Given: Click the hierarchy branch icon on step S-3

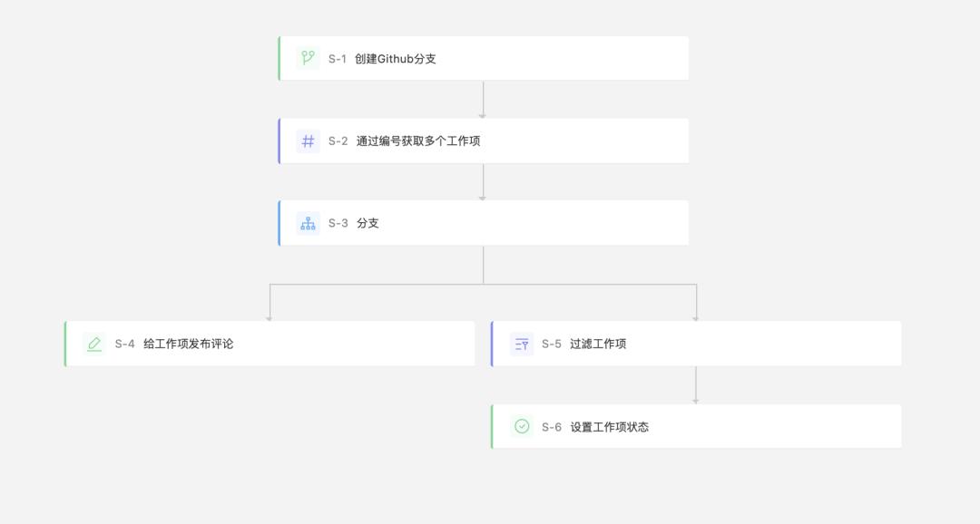Looking at the screenshot, I should click(308, 223).
